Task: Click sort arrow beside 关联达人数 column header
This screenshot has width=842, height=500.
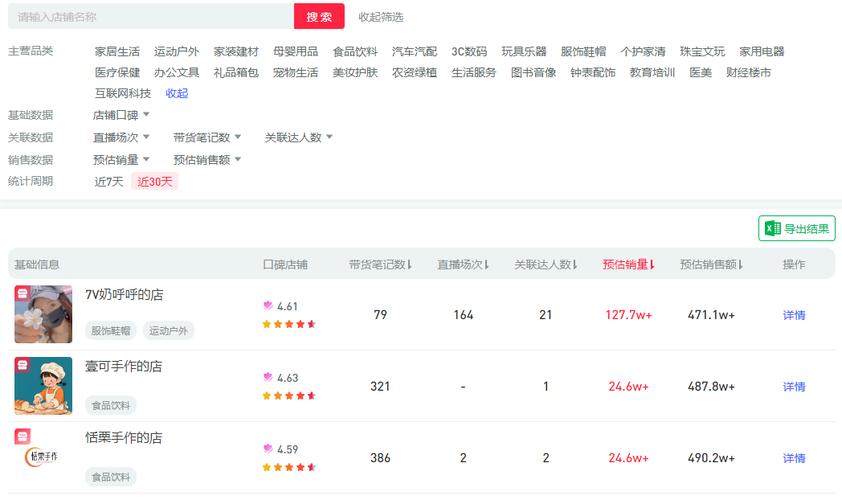Action: tap(578, 265)
